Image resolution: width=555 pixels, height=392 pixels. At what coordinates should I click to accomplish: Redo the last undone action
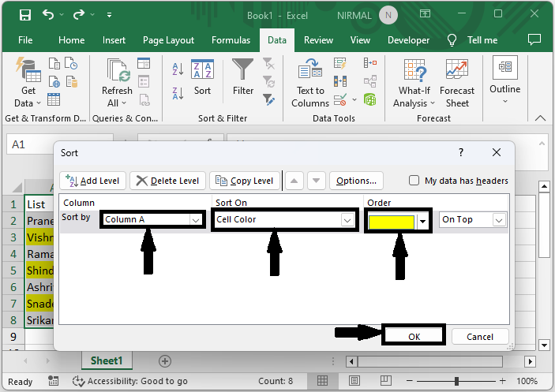79,14
